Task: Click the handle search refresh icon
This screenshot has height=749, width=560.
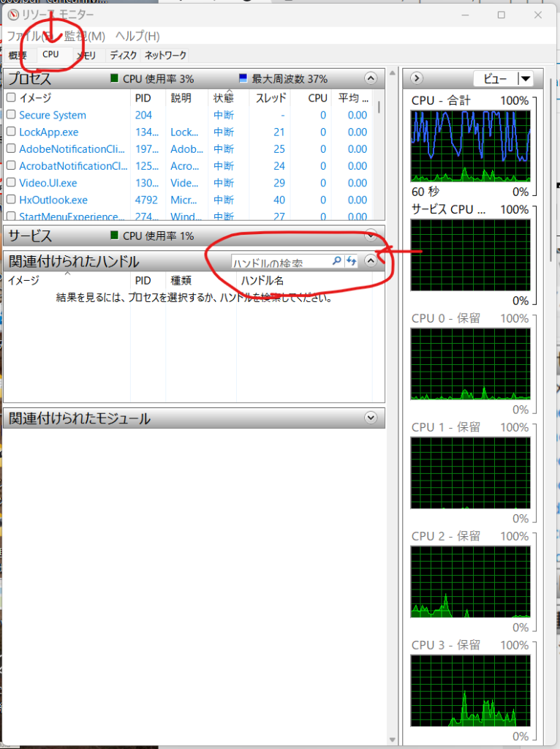Action: [352, 261]
